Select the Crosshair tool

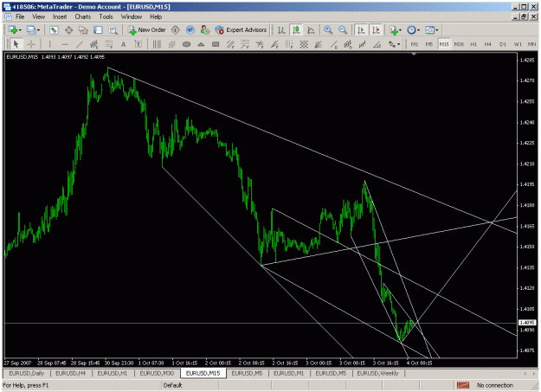[x=31, y=44]
